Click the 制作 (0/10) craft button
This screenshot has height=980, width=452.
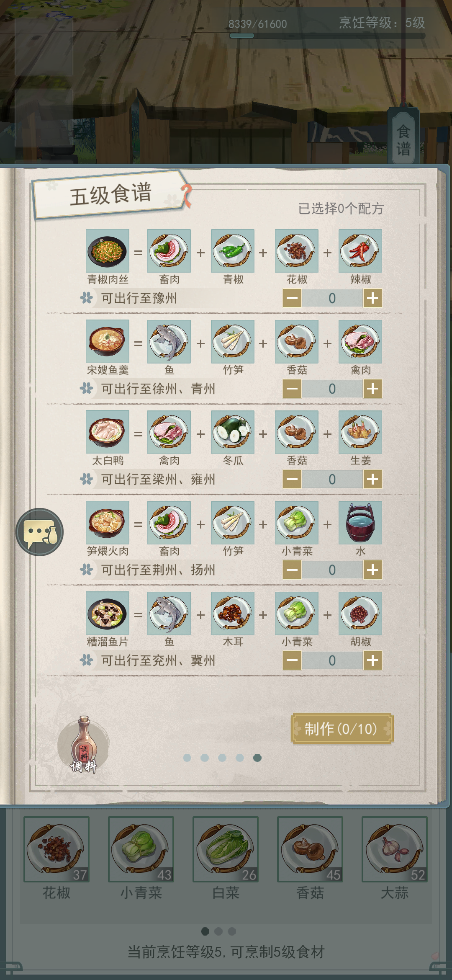[342, 729]
